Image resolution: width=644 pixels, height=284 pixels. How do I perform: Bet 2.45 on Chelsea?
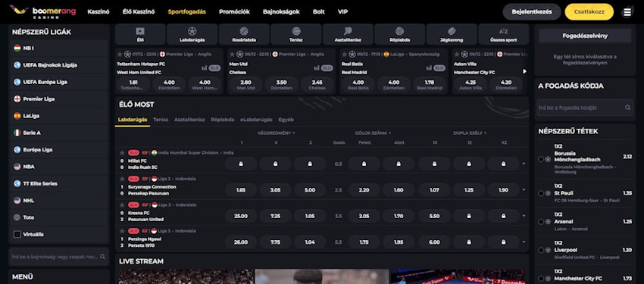pos(317,85)
